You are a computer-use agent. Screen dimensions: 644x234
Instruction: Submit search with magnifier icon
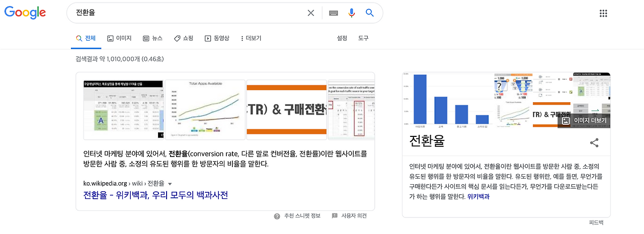click(x=370, y=13)
